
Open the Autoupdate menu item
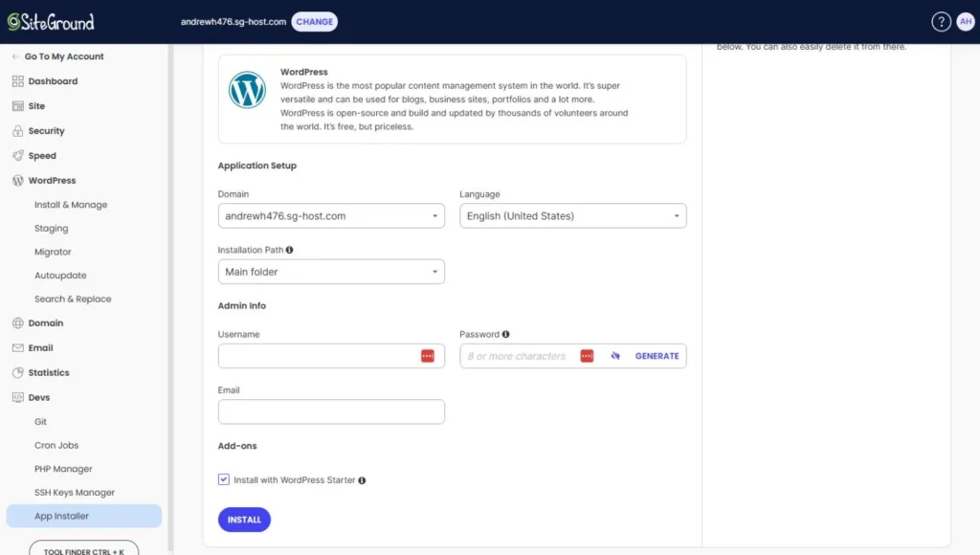[60, 276]
